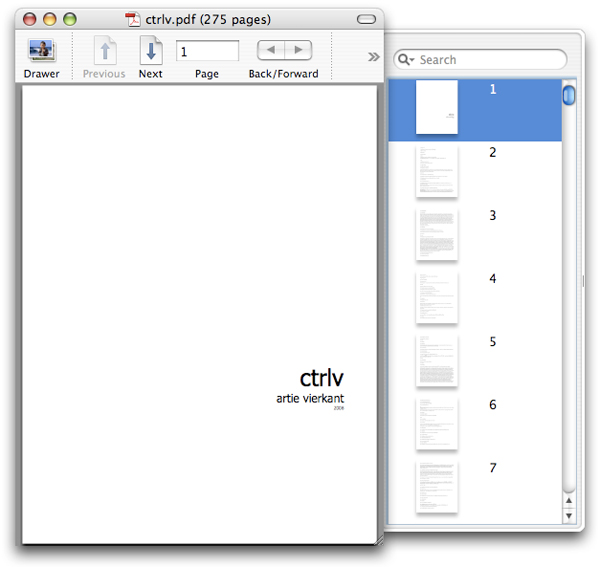The image size is (600, 567).
Task: Click the drawer scrollbar thumb
Action: [569, 95]
